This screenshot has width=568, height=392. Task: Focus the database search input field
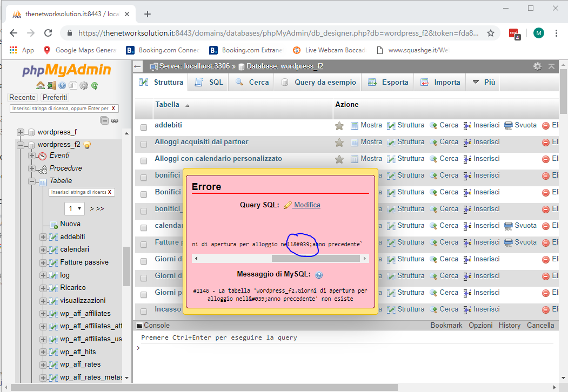coord(61,108)
